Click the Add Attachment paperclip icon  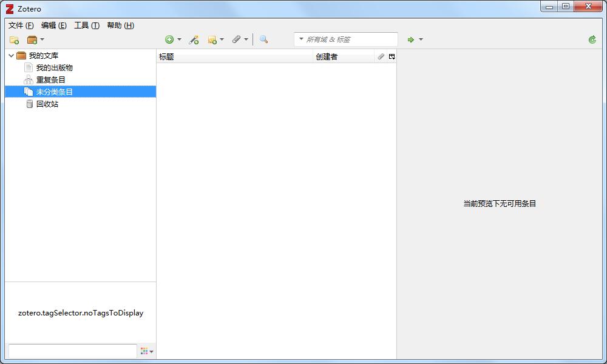tap(237, 39)
